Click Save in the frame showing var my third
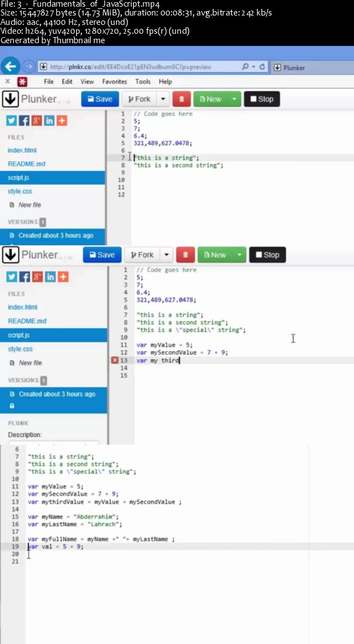354x644 pixels. pos(102,255)
